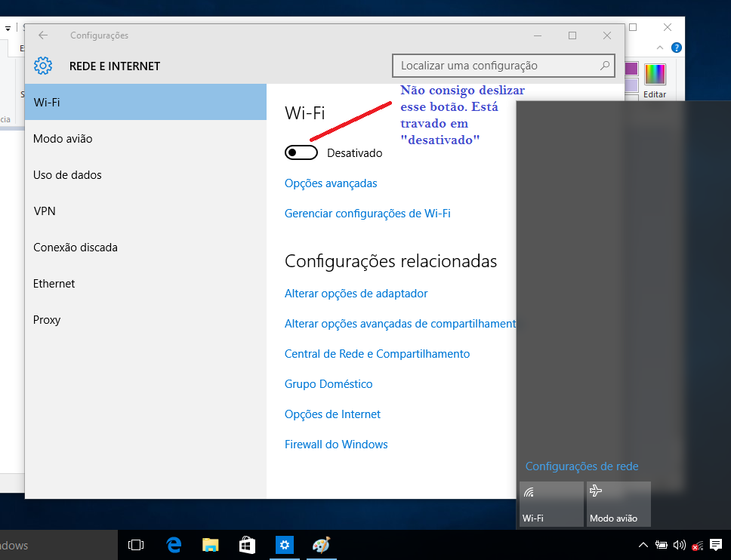Screen dimensions: 731x560
Task: Open the Conexão discada section
Action: point(146,248)
